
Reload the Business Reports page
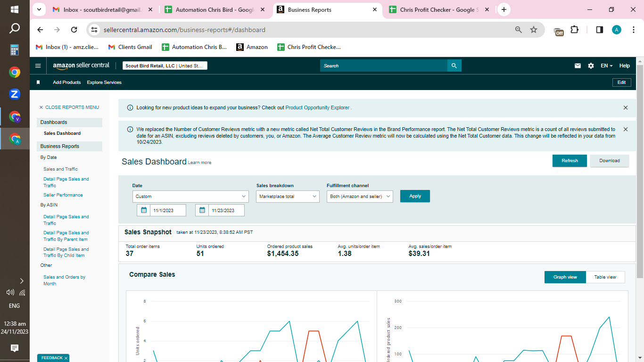pos(74,30)
